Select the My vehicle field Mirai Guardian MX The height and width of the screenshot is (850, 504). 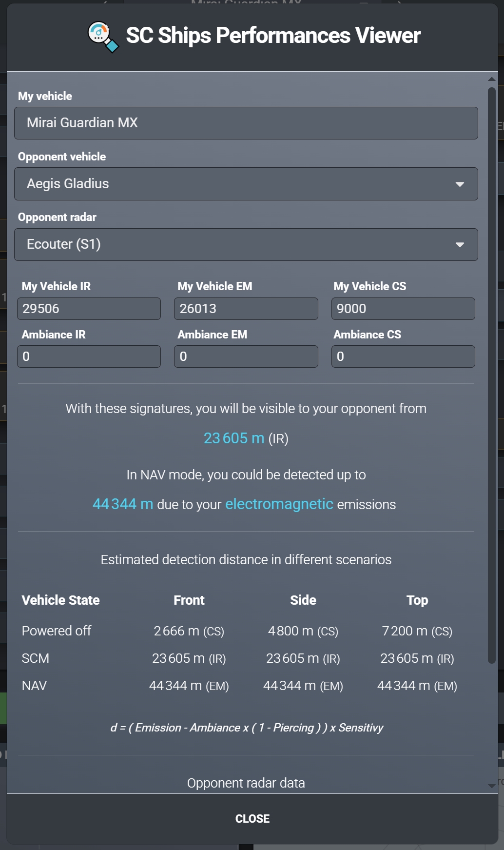(x=246, y=123)
